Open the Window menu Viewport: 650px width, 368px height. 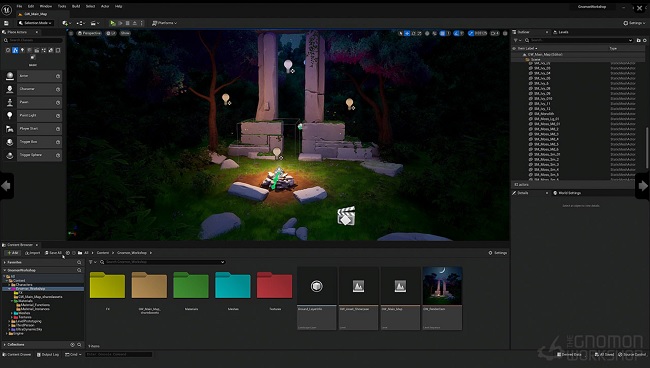click(46, 6)
